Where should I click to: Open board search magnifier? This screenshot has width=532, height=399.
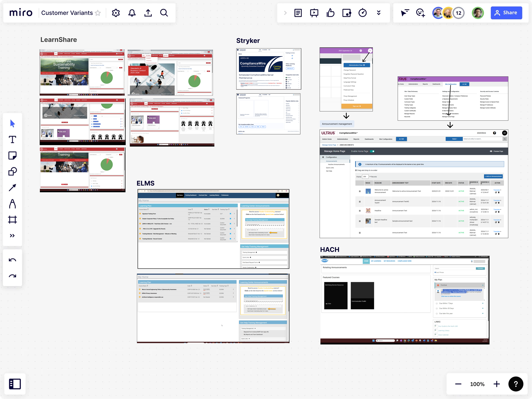tap(164, 13)
